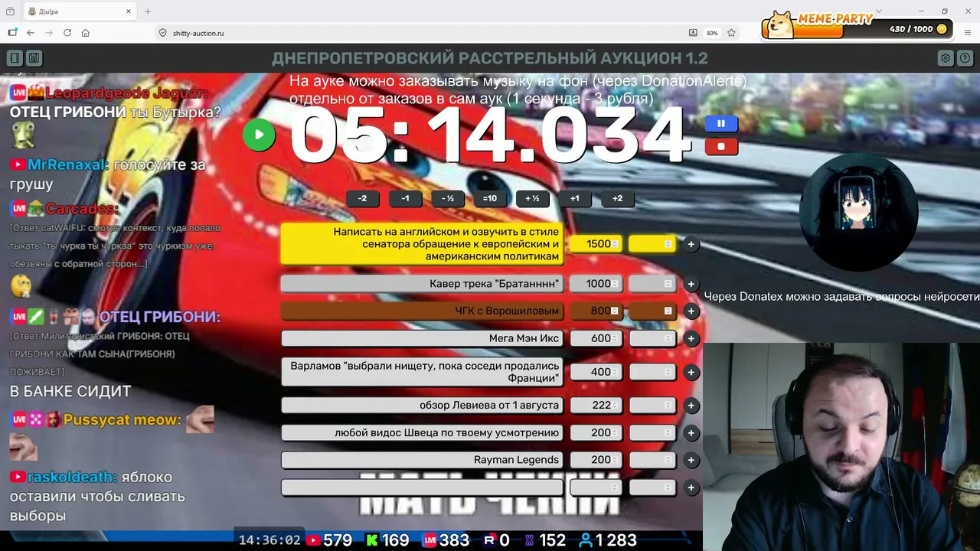Open auction settings gear icon
The width and height of the screenshot is (980, 551).
[x=946, y=58]
